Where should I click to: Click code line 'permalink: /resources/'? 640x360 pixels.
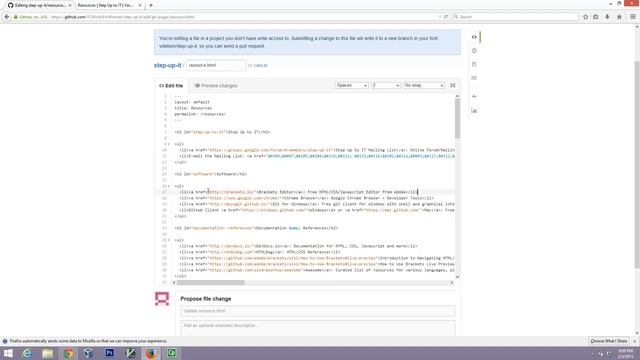click(x=200, y=114)
